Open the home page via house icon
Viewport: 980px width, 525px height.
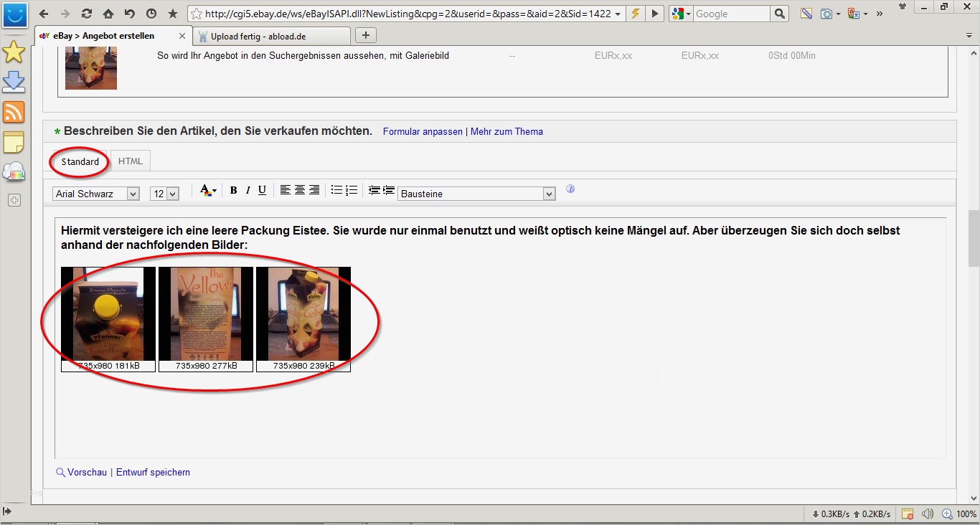click(108, 14)
